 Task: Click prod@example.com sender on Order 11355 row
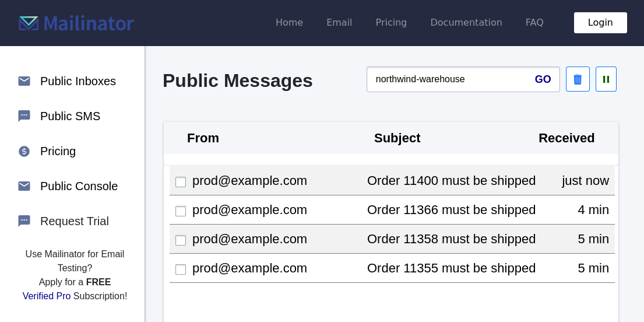pos(249,268)
